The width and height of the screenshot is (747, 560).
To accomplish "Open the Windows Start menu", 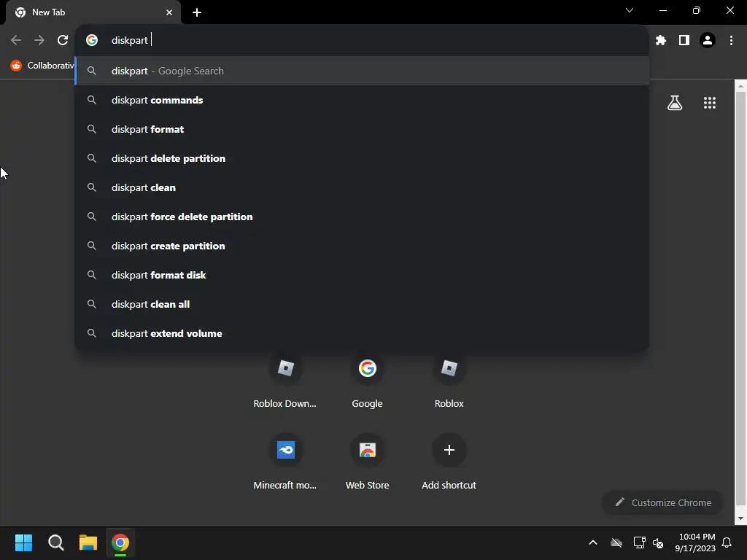I will click(x=23, y=542).
